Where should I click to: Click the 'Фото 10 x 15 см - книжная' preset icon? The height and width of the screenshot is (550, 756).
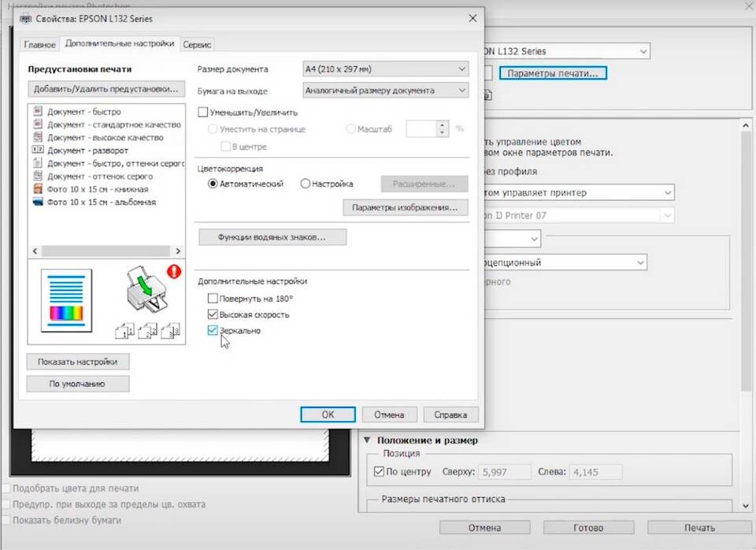click(x=38, y=189)
